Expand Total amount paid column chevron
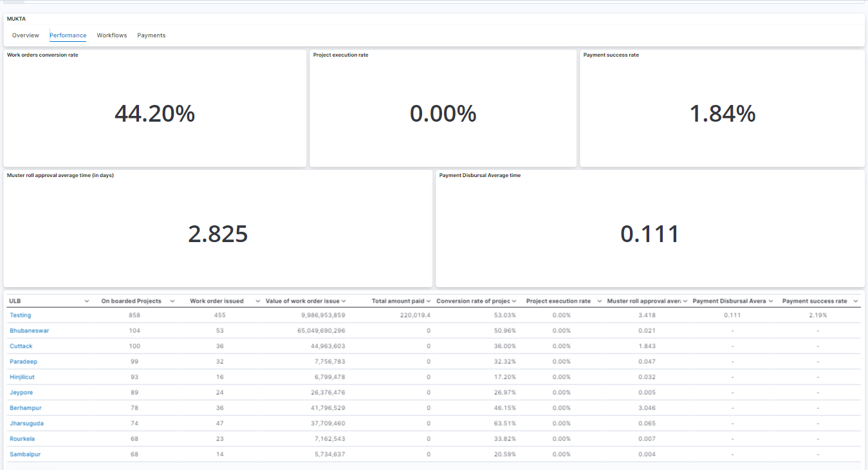 tap(429, 301)
